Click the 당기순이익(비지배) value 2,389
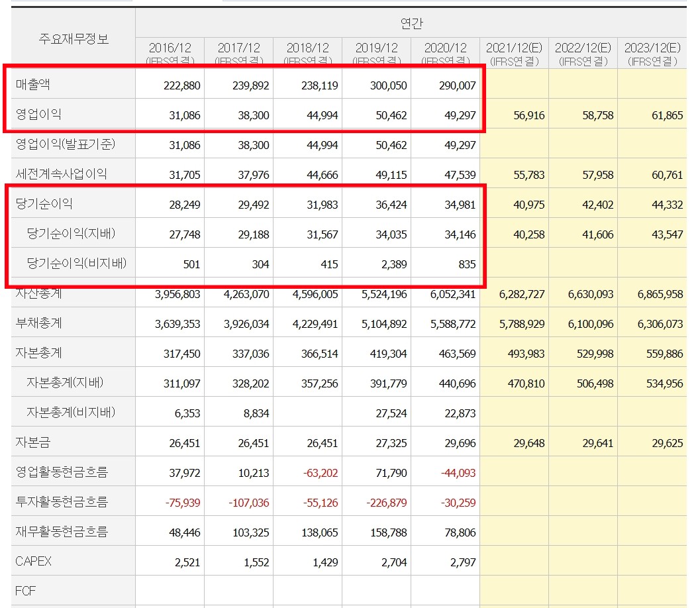 [x=394, y=264]
